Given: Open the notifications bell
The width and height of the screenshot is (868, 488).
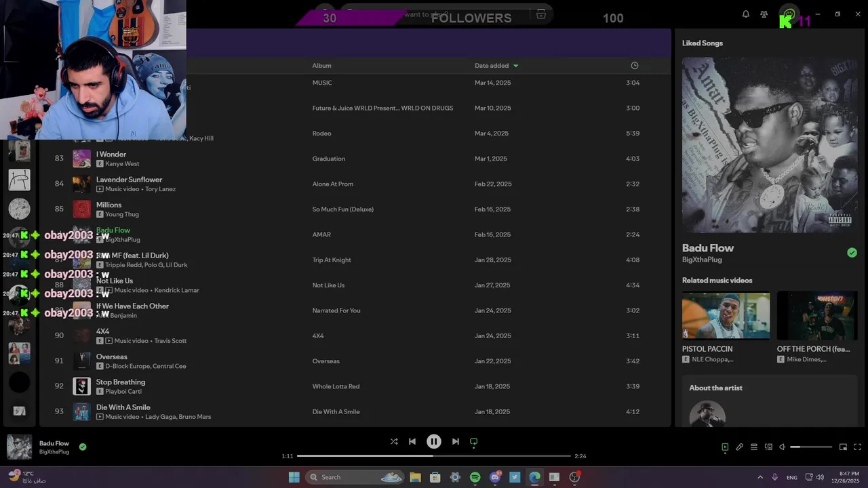Looking at the screenshot, I should [746, 14].
